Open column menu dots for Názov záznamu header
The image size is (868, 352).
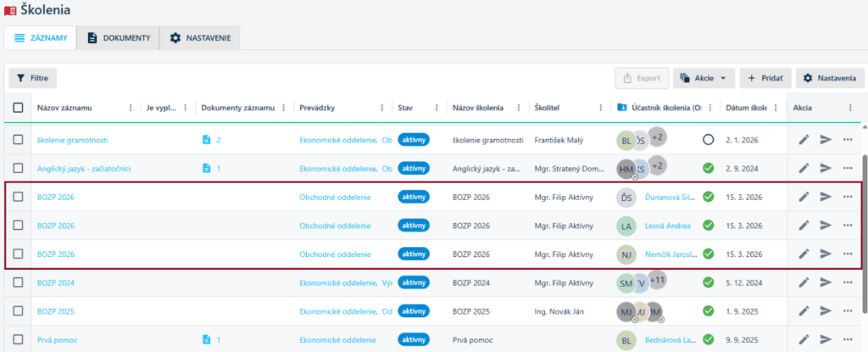pos(131,108)
